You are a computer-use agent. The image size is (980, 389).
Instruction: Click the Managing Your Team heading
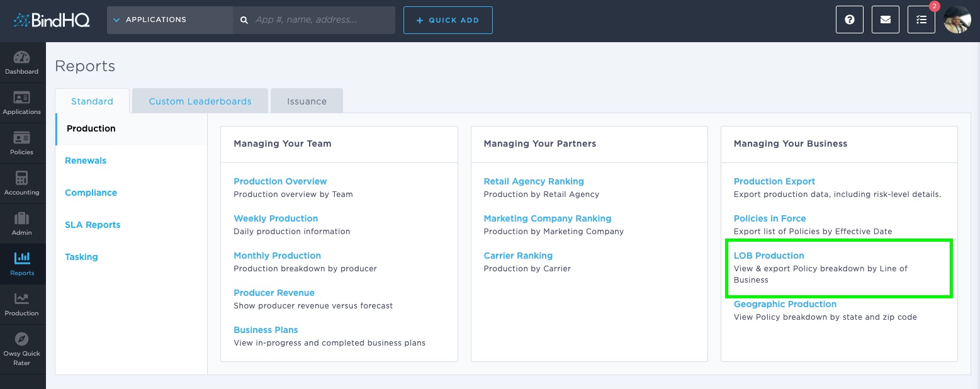283,144
